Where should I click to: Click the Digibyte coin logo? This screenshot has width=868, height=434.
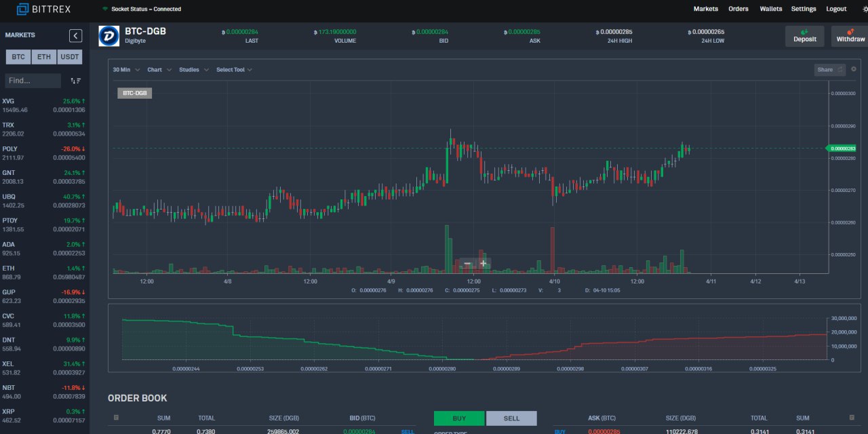click(x=108, y=36)
